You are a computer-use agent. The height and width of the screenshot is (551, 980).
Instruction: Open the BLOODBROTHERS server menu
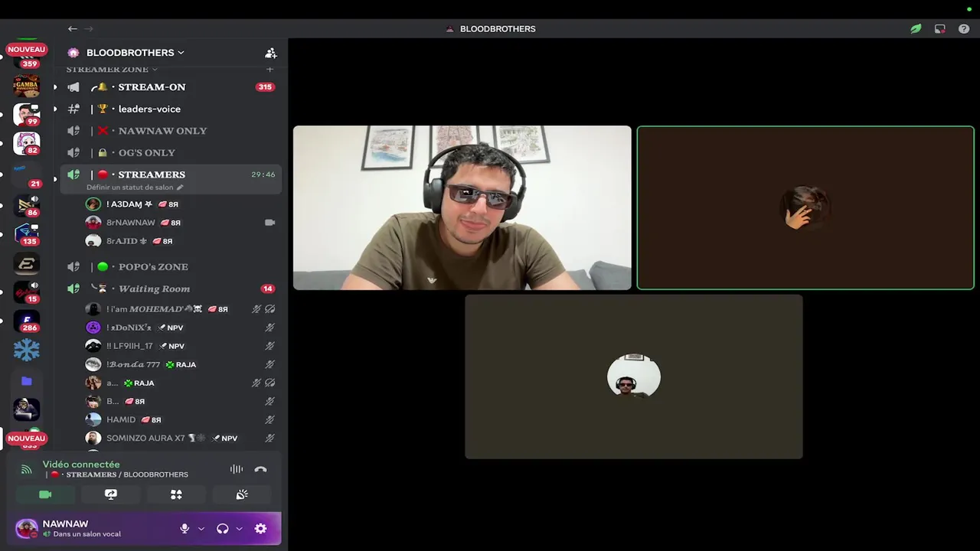click(x=135, y=53)
